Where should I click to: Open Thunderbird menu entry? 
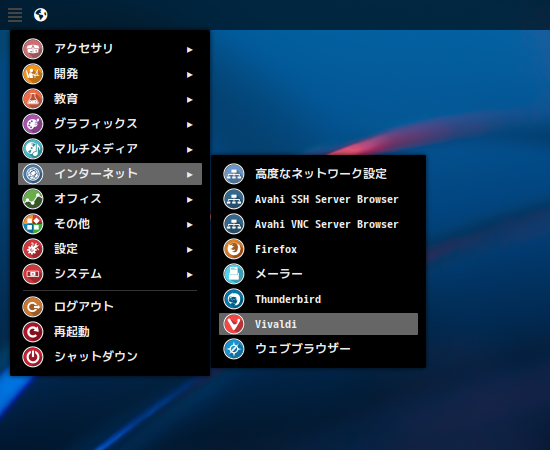pyautogui.click(x=318, y=299)
